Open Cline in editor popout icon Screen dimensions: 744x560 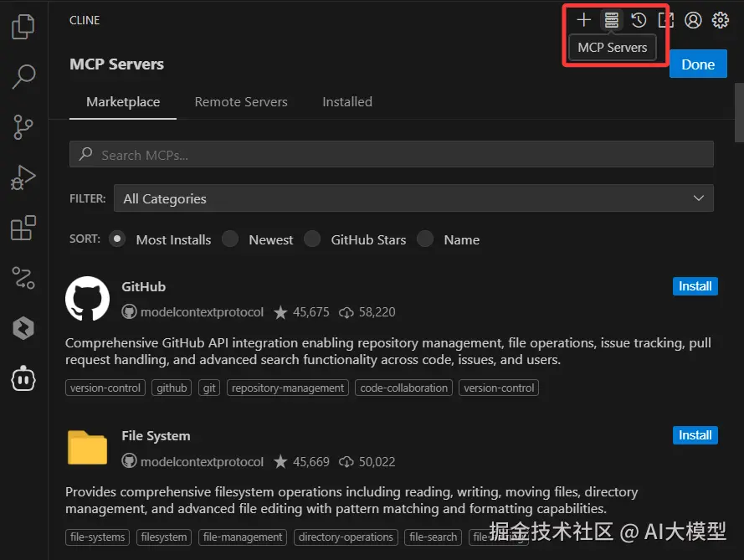[665, 20]
